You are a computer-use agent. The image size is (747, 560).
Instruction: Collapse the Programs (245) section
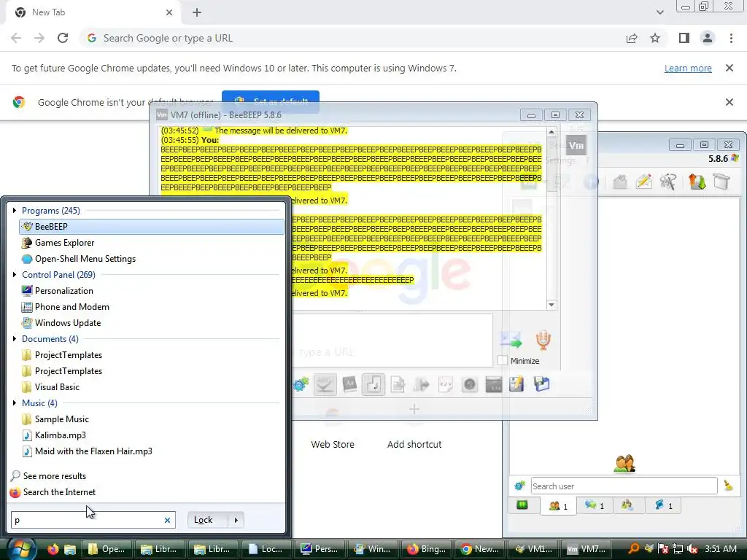point(15,211)
